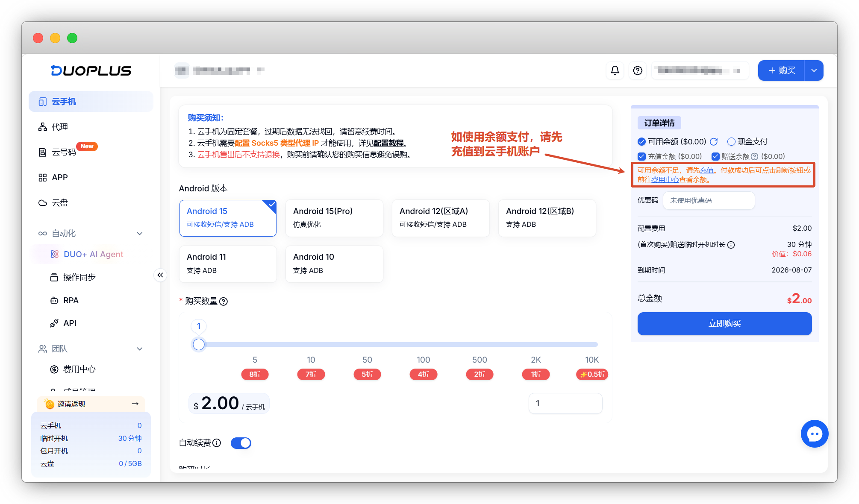This screenshot has height=504, width=859.
Task: Open the 充值 recharge link
Action: [x=706, y=170]
